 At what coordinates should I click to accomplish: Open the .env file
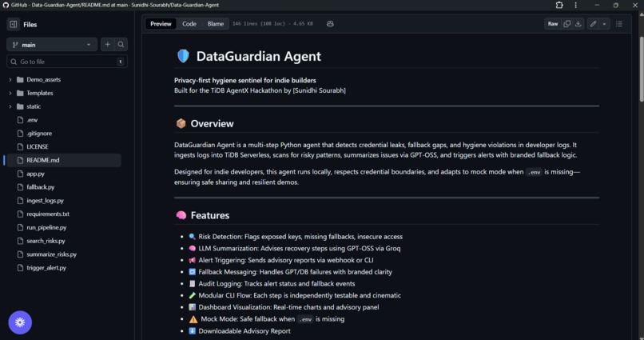(x=32, y=120)
